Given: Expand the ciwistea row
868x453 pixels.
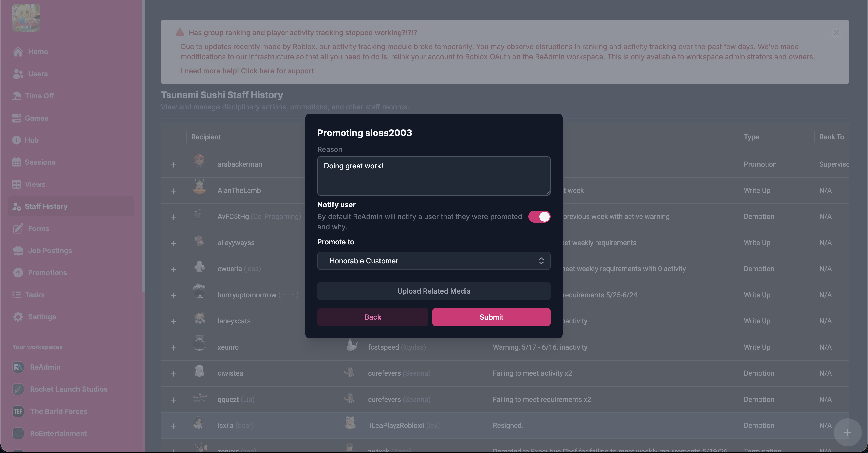Looking at the screenshot, I should point(173,374).
